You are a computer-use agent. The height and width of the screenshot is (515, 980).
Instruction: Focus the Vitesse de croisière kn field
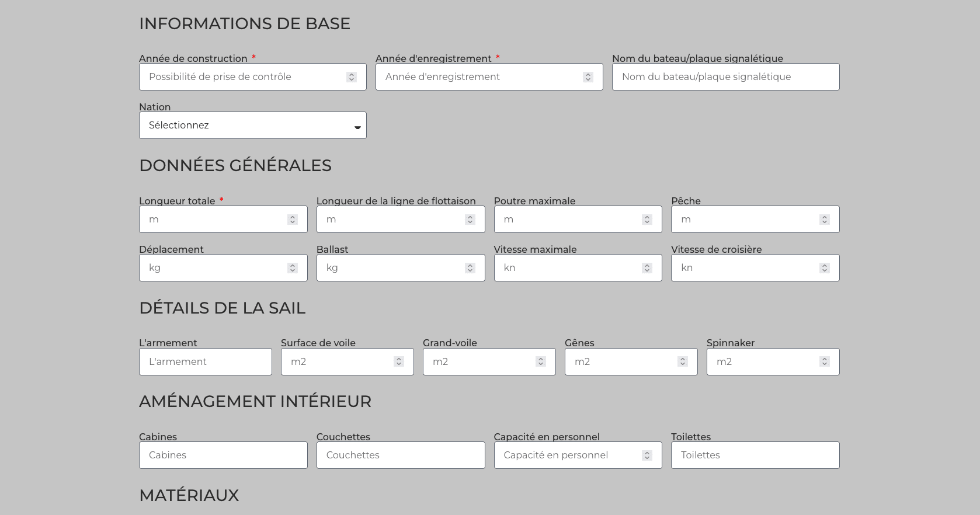(755, 268)
